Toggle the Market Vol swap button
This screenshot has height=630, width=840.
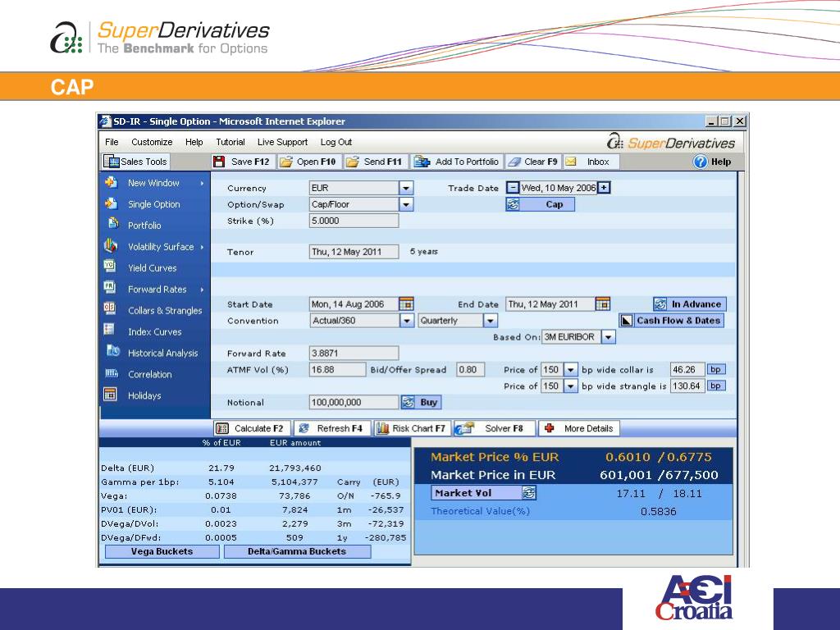(x=483, y=493)
